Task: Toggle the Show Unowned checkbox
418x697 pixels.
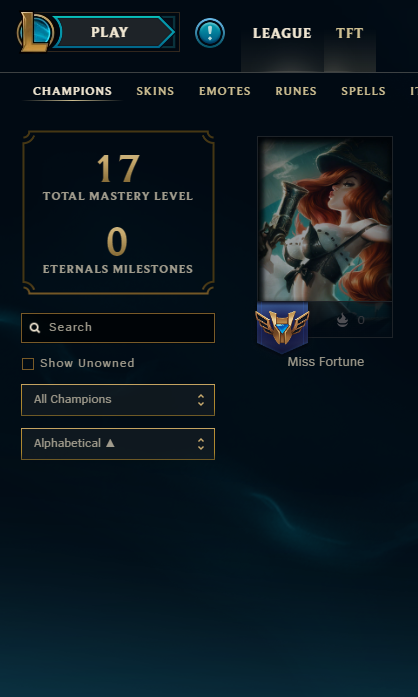Action: click(28, 364)
